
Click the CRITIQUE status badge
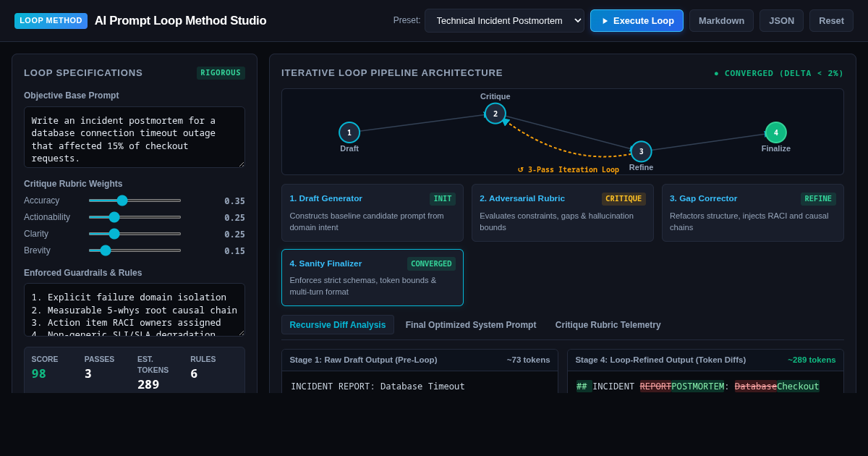624,198
